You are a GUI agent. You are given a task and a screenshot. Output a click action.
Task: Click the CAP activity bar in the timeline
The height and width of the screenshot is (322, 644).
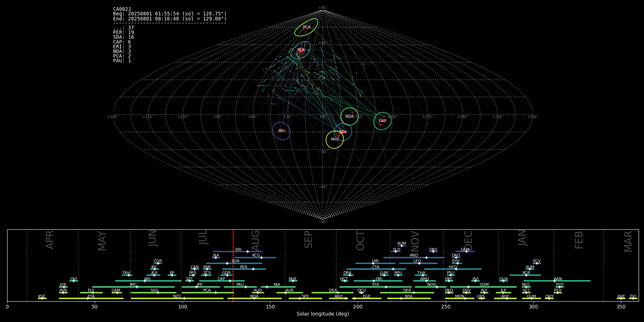[x=222, y=281]
